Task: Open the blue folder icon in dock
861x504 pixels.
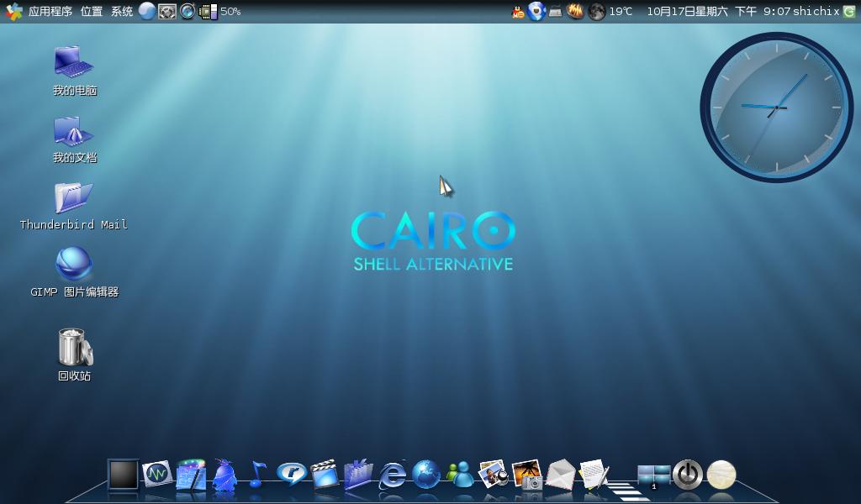Action: [x=358, y=475]
